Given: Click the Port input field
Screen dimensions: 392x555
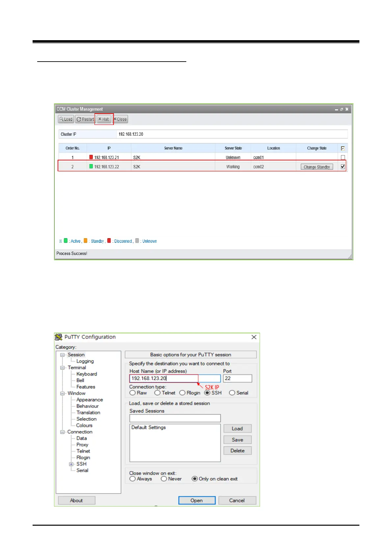Looking at the screenshot, I should coord(238,378).
